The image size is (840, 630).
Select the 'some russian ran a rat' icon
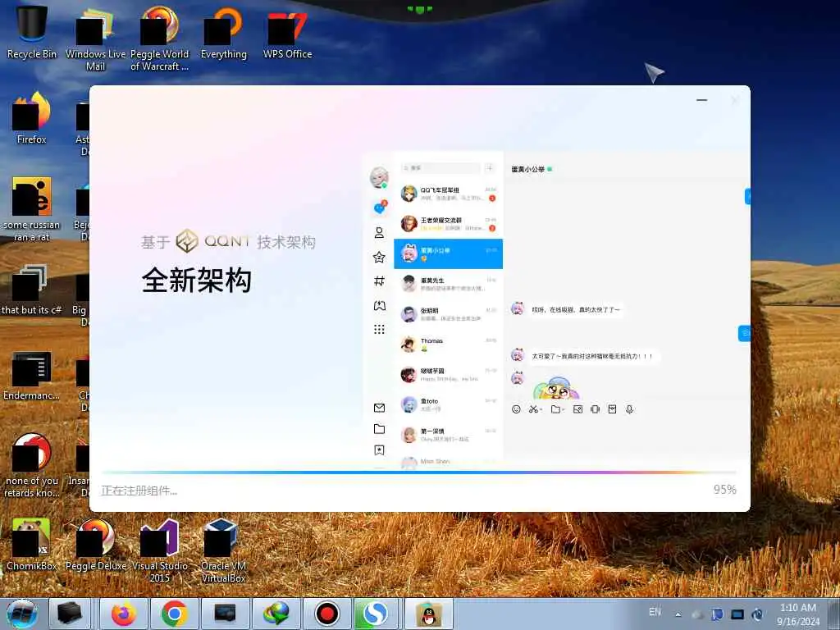pos(32,209)
